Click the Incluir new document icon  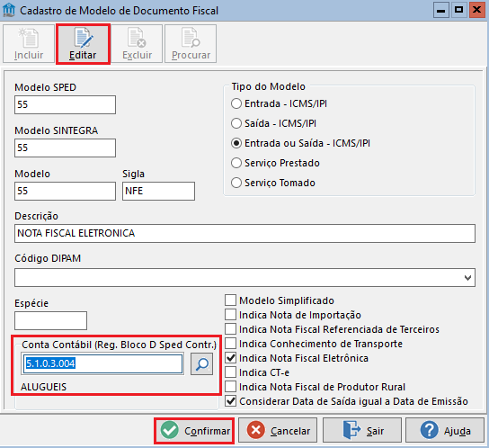coord(29,44)
